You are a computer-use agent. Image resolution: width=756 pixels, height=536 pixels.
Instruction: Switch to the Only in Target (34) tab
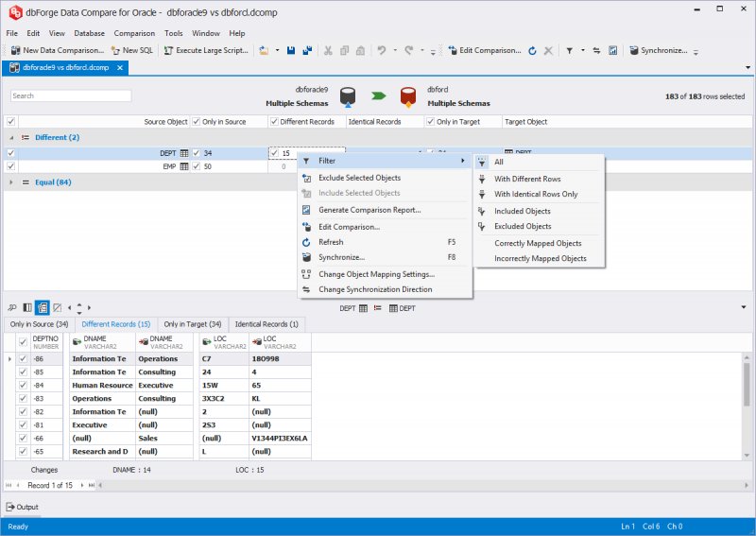193,324
